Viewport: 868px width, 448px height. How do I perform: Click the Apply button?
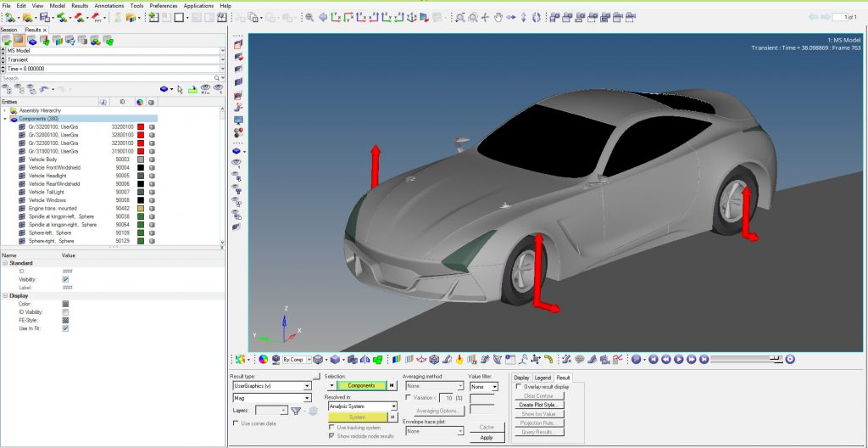coord(487,437)
